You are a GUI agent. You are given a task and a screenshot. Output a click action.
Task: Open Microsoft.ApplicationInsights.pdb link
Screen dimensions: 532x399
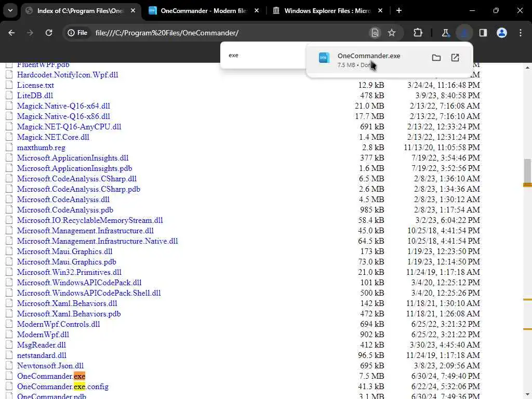point(75,168)
